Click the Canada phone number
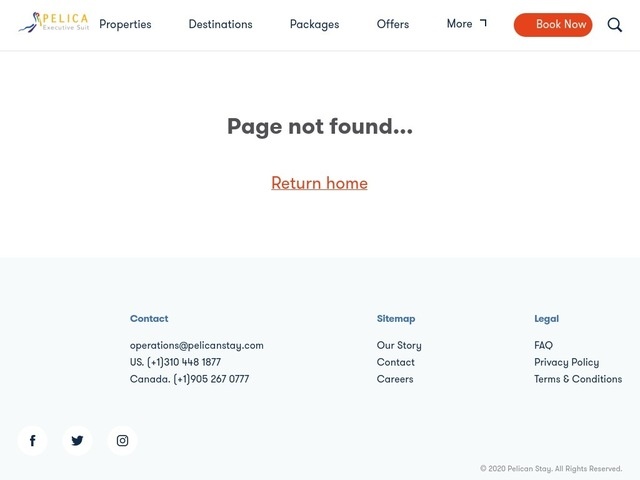The width and height of the screenshot is (640, 480). point(189,379)
